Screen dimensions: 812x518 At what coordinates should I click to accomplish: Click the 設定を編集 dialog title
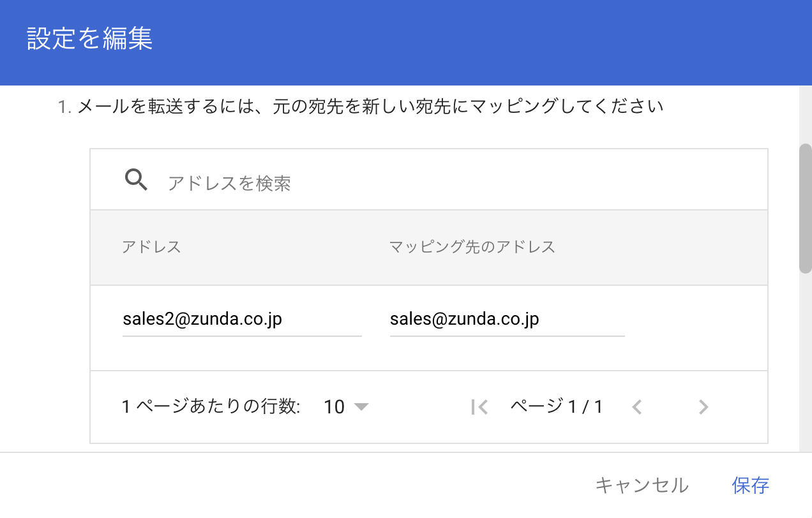click(90, 39)
